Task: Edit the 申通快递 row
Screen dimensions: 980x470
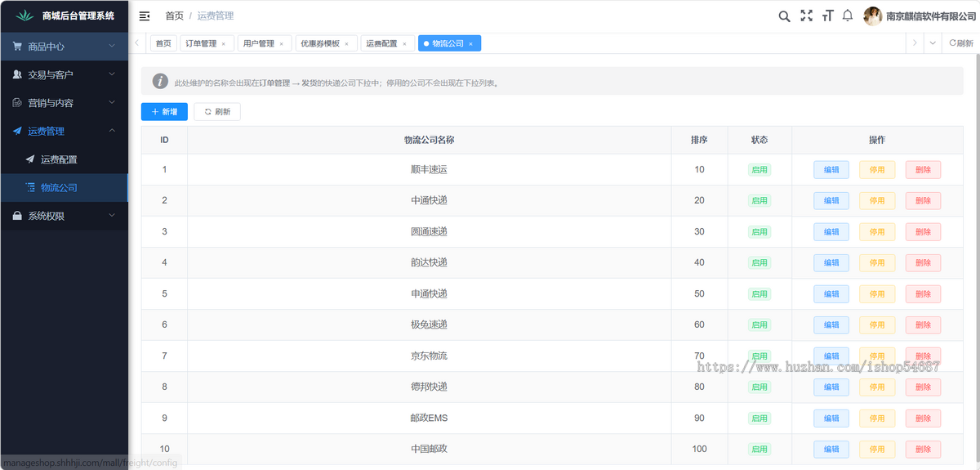Action: (831, 293)
